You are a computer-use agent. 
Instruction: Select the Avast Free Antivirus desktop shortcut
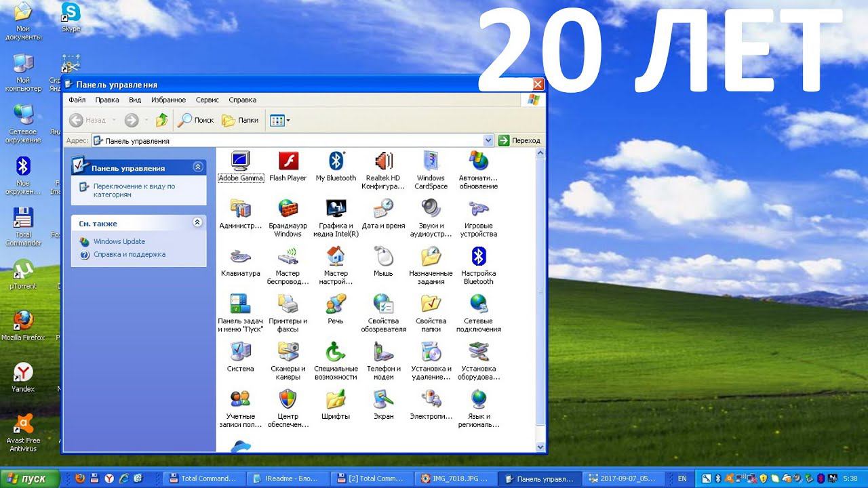pos(23,433)
